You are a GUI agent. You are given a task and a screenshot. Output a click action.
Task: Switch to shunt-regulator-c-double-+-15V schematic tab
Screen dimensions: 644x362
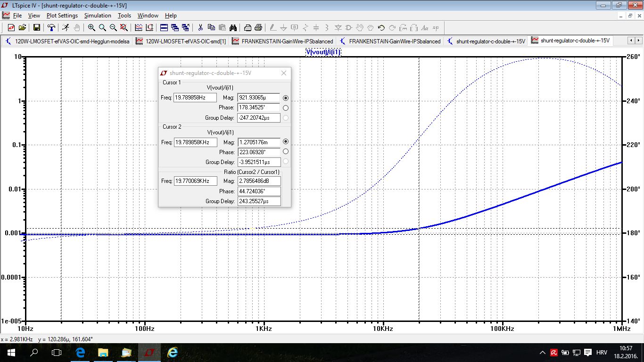coord(485,41)
